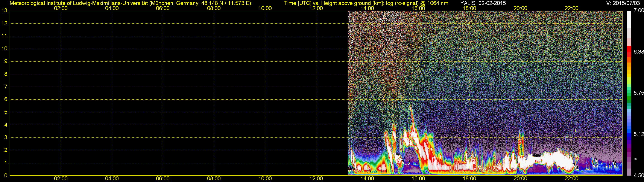Click the 13 km height axis label
Screen dimensions: 644x182
point(5,11)
